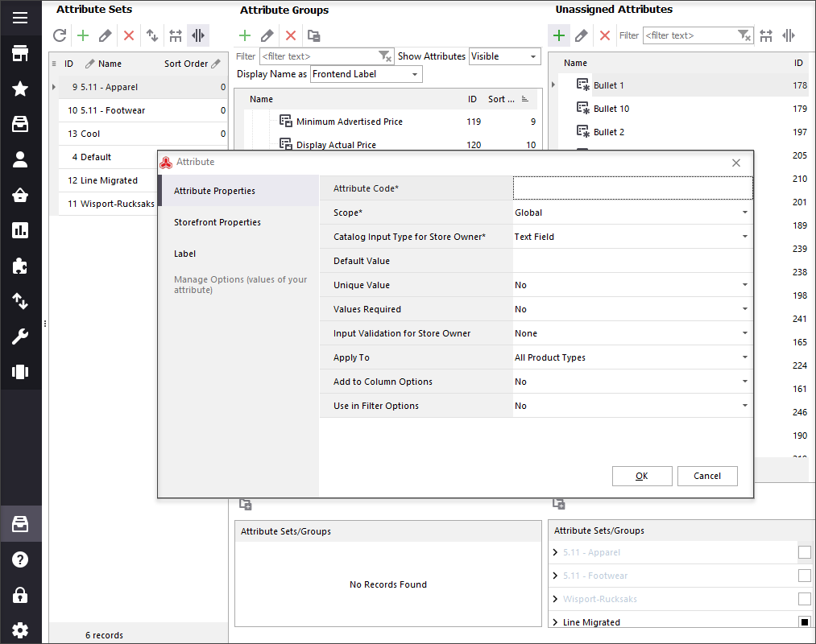Refresh the Attribute Sets list
816x644 pixels.
pyautogui.click(x=60, y=35)
